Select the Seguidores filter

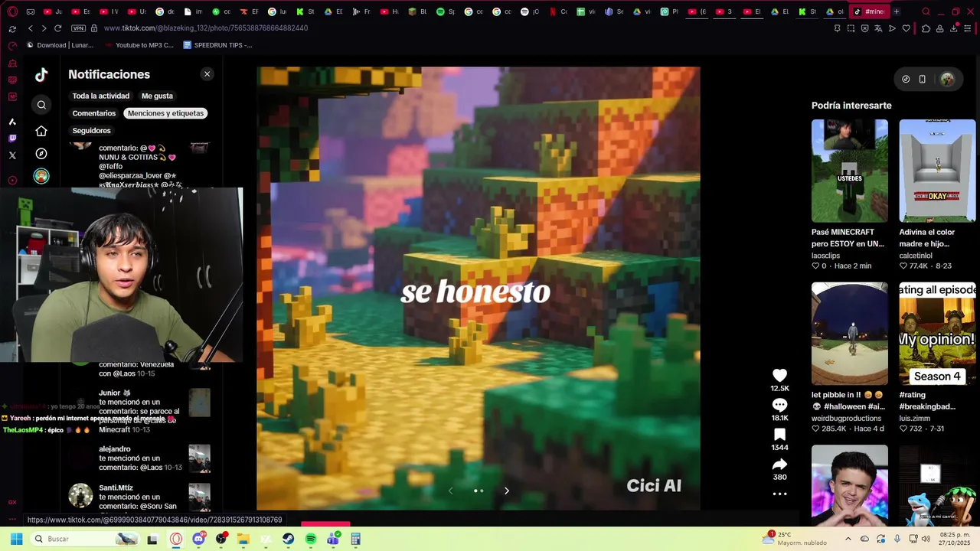click(x=91, y=131)
